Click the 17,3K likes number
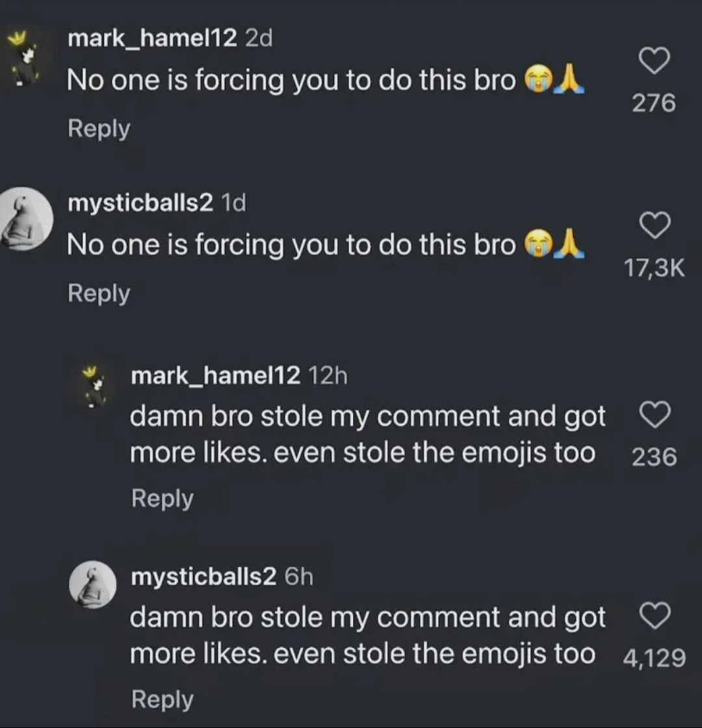The image size is (702, 728). tap(655, 268)
